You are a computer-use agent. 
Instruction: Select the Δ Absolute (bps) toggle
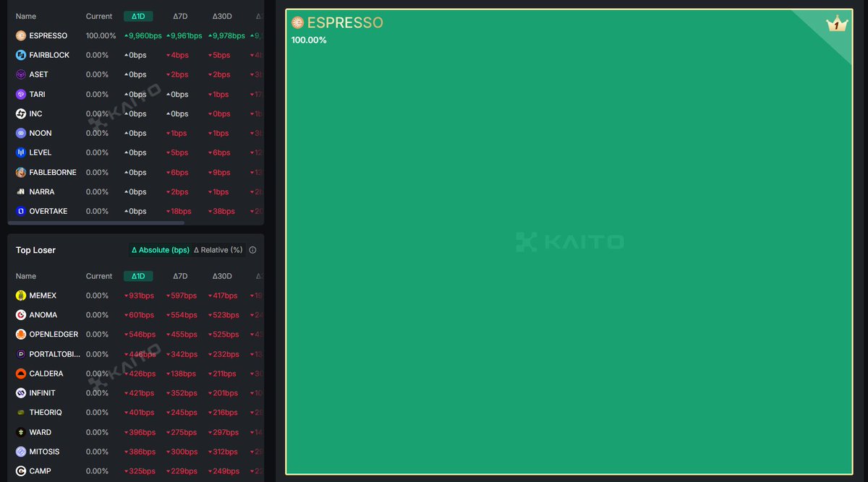pos(160,250)
